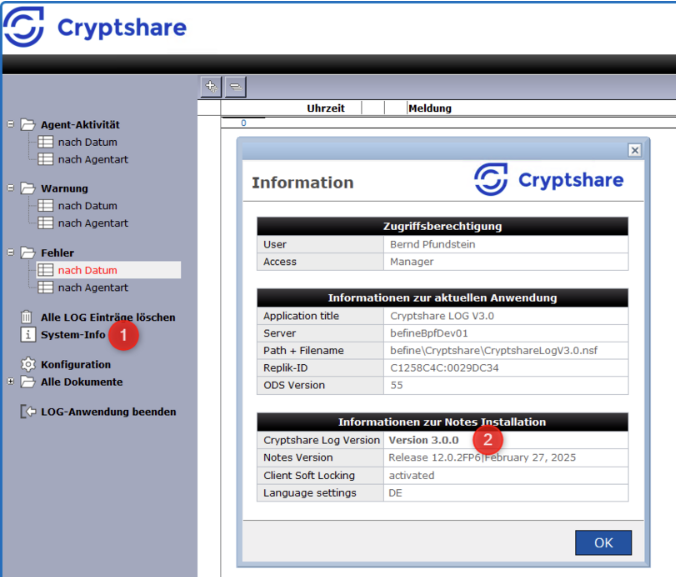Click the Uhrzeit column header
The image size is (676, 577).
coord(325,108)
